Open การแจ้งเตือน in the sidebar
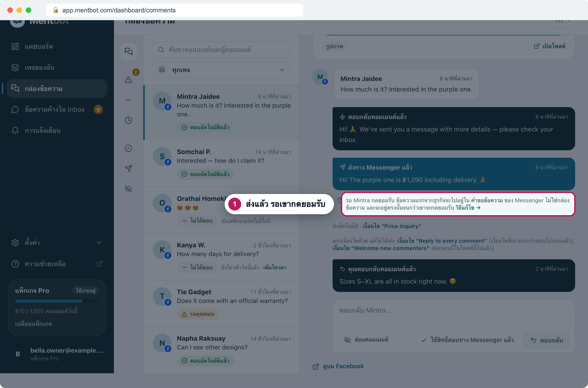Image resolution: width=588 pixels, height=388 pixels. 57,130
